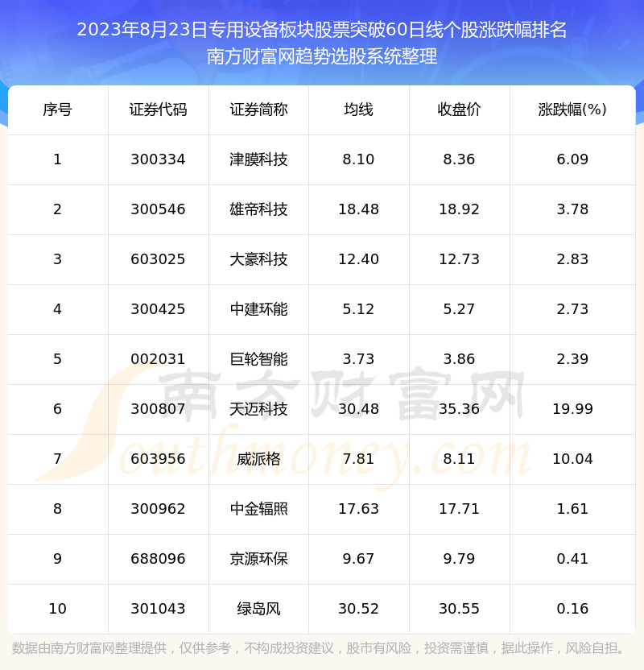The width and height of the screenshot is (644, 670).
Task: Select stock name 津膜科技
Action: pos(258,159)
